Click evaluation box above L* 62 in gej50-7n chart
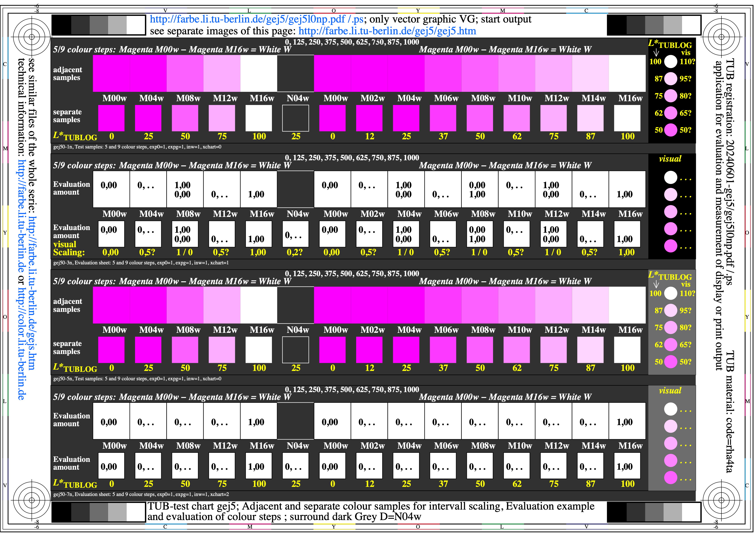The height and width of the screenshot is (535, 756). point(517,466)
